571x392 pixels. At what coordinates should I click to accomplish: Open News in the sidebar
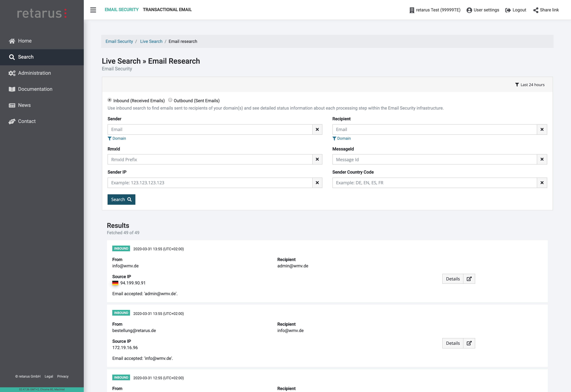42,105
